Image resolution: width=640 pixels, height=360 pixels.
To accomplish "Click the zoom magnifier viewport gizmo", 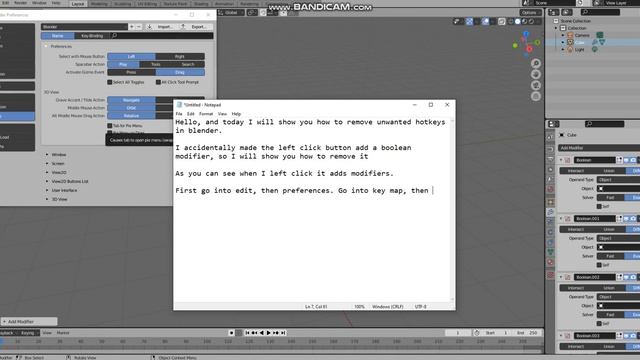I will pos(536,63).
